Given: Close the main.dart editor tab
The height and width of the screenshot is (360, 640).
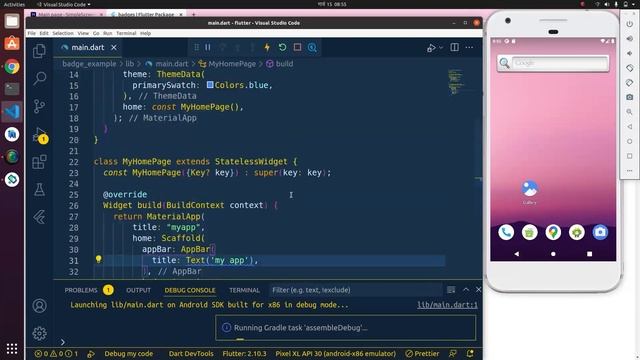Looking at the screenshot, I should pyautogui.click(x=114, y=47).
